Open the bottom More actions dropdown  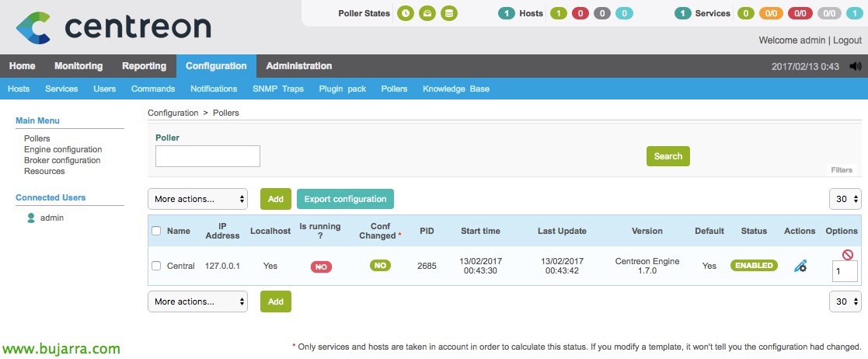(197, 301)
